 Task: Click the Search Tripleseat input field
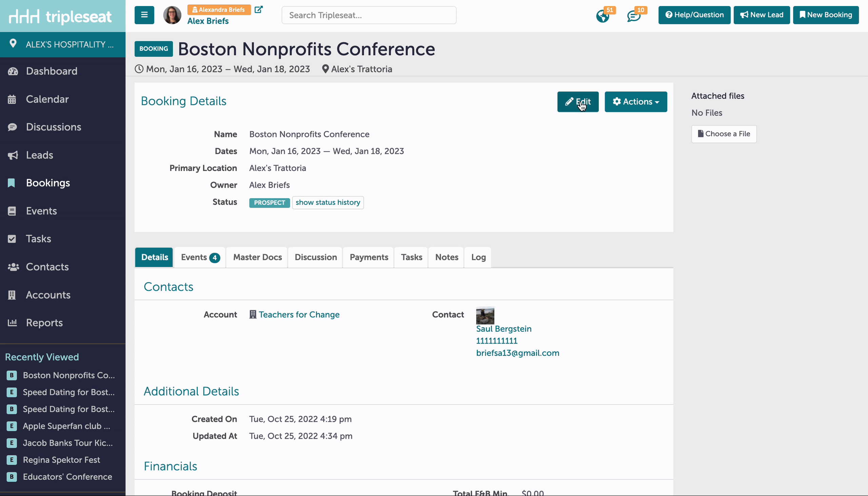[x=369, y=15]
